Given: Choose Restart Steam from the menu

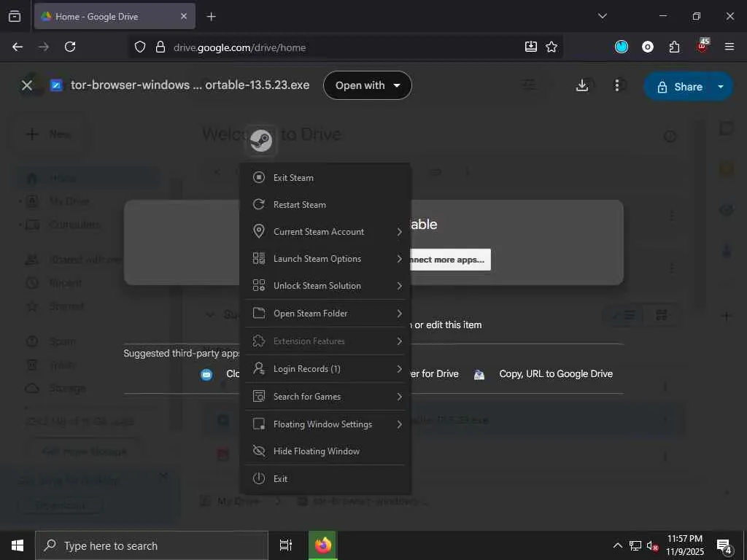Looking at the screenshot, I should 325,205.
